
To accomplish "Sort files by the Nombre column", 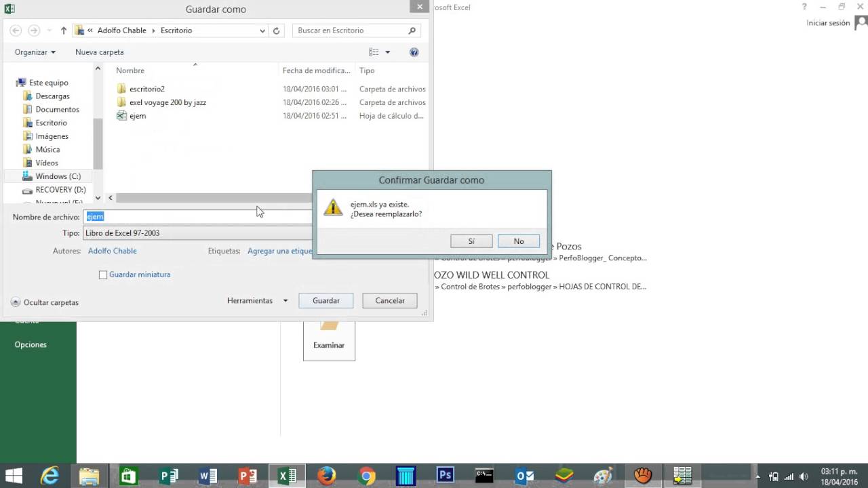I will click(130, 70).
